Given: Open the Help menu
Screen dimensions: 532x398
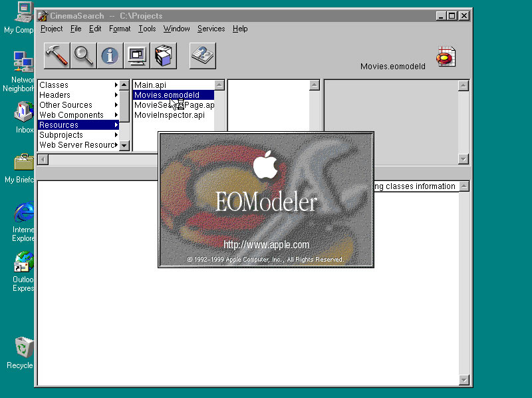Looking at the screenshot, I should click(x=240, y=29).
